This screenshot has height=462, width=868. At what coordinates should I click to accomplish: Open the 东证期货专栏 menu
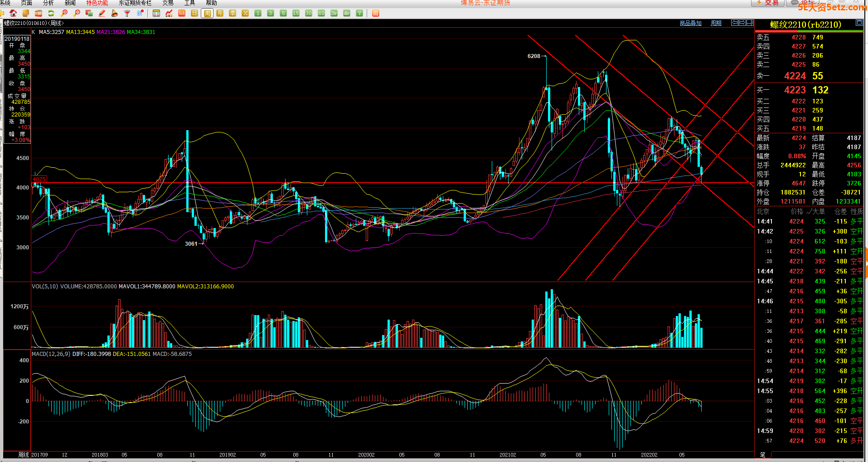pyautogui.click(x=135, y=3)
